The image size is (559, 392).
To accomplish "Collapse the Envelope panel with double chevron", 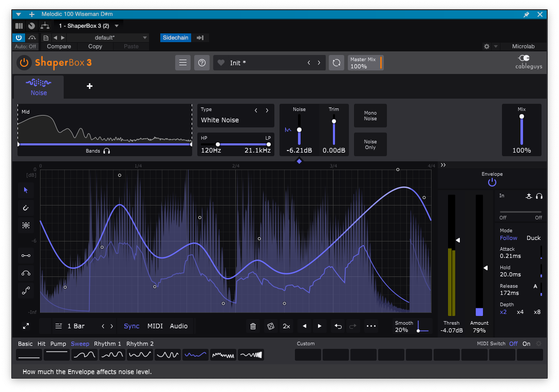I will (443, 165).
